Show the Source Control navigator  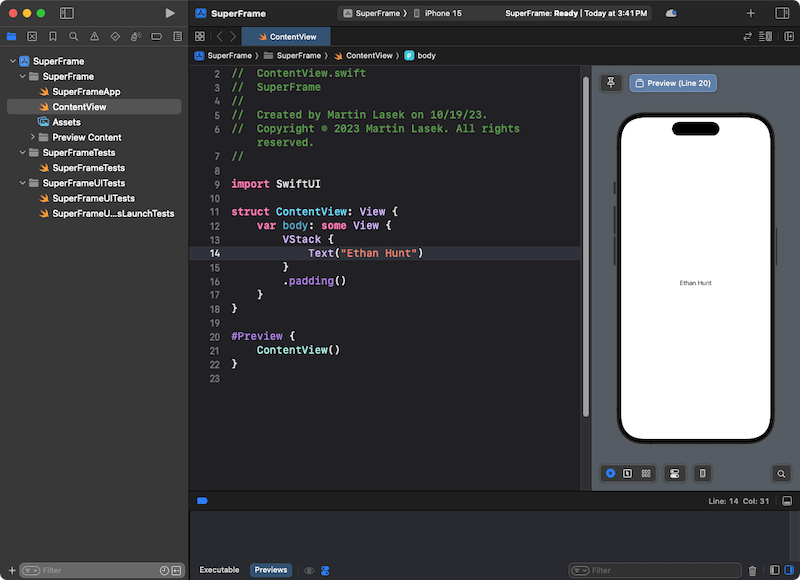[32, 36]
